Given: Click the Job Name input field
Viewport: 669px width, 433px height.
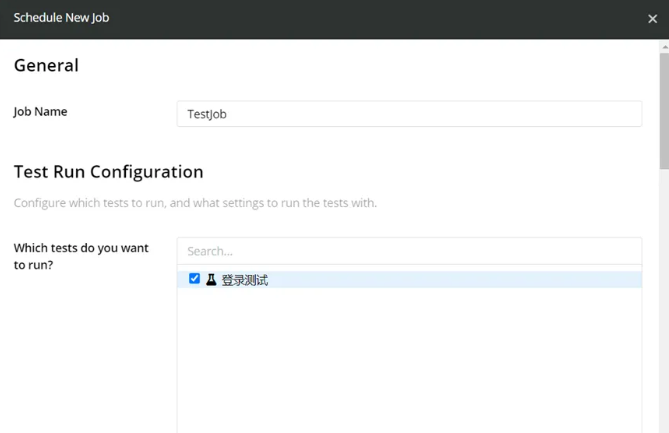Looking at the screenshot, I should pos(409,114).
